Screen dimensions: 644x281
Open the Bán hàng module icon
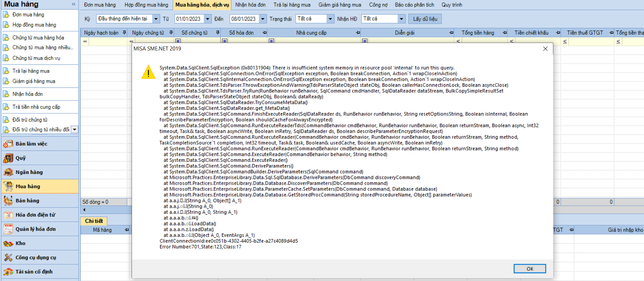[x=8, y=201]
